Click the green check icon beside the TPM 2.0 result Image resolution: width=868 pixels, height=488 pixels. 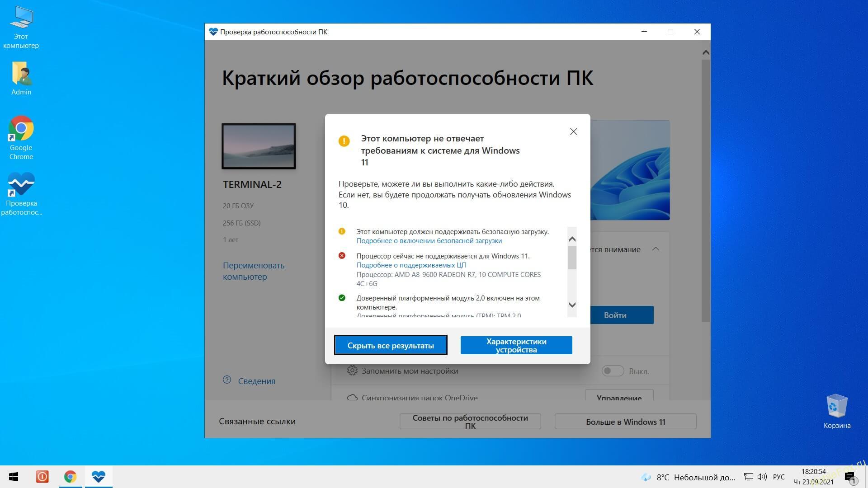[x=342, y=298]
